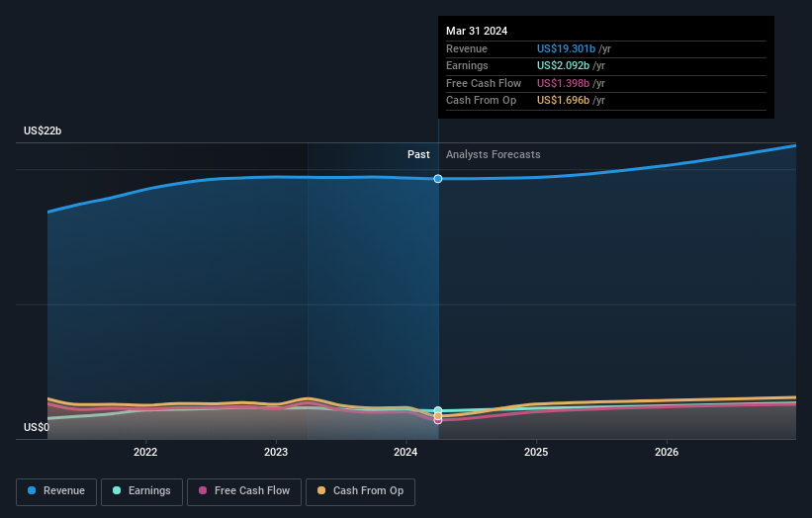Click the blue Revenue legend dot
This screenshot has height=518, width=812.
coord(32,490)
